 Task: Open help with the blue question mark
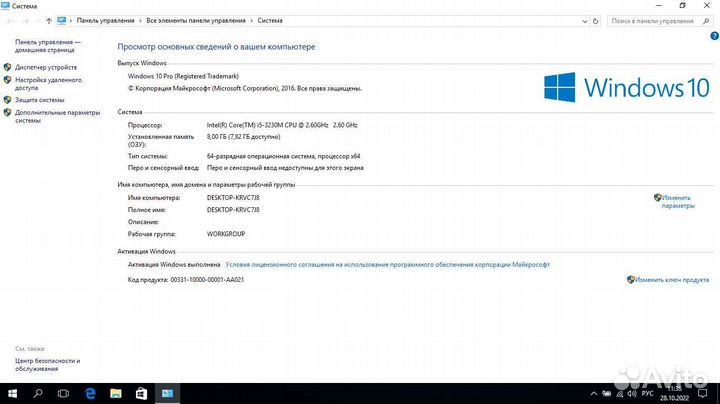coord(714,36)
